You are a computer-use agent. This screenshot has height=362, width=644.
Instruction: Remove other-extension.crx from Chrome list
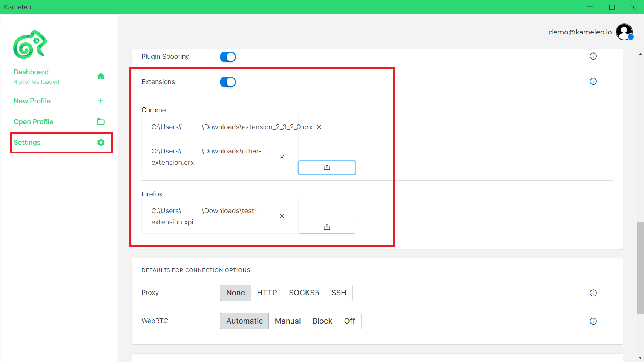click(x=282, y=157)
